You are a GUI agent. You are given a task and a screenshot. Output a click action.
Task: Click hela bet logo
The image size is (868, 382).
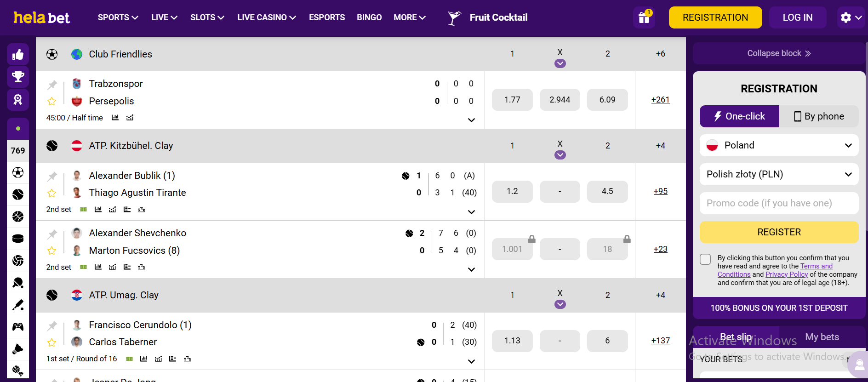click(41, 17)
